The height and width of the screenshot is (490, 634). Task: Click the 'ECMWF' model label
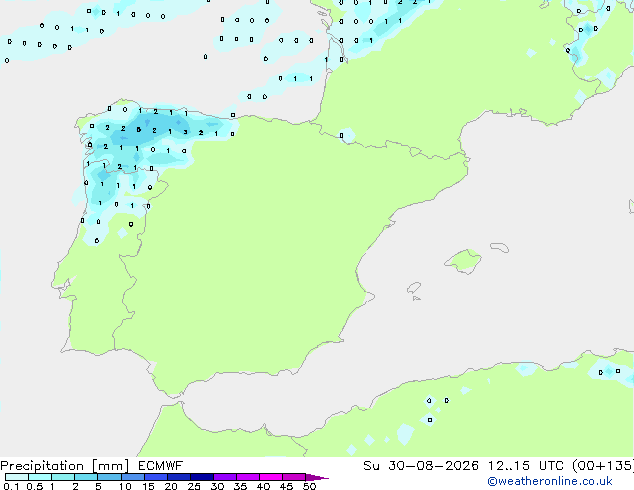pos(161,466)
